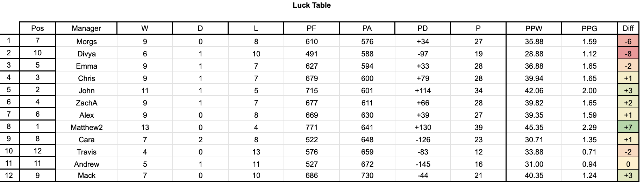This screenshot has width=644, height=185.
Task: Click row number 12 on the left
Action: 9,176
